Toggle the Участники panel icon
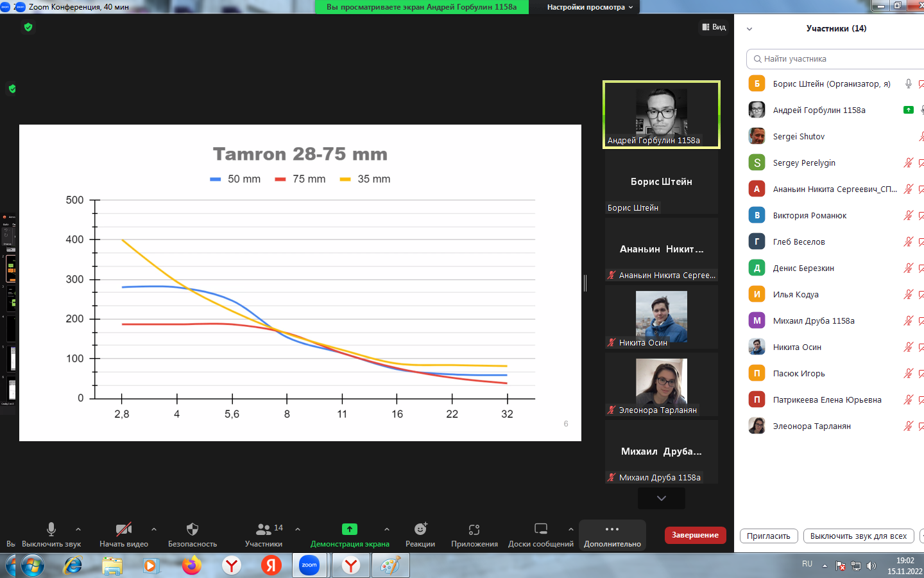Screen dimensions: 924x578 point(264,529)
